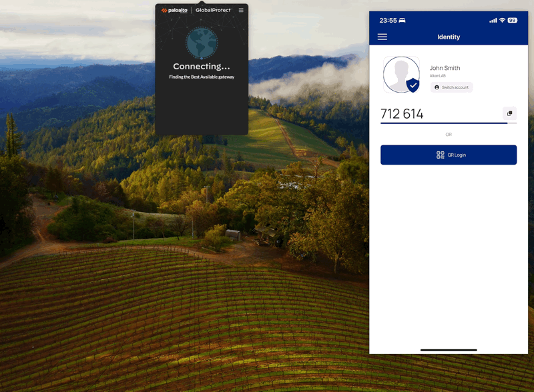Tap John Smith's profile picture
Image resolution: width=534 pixels, height=392 pixels.
tap(400, 74)
